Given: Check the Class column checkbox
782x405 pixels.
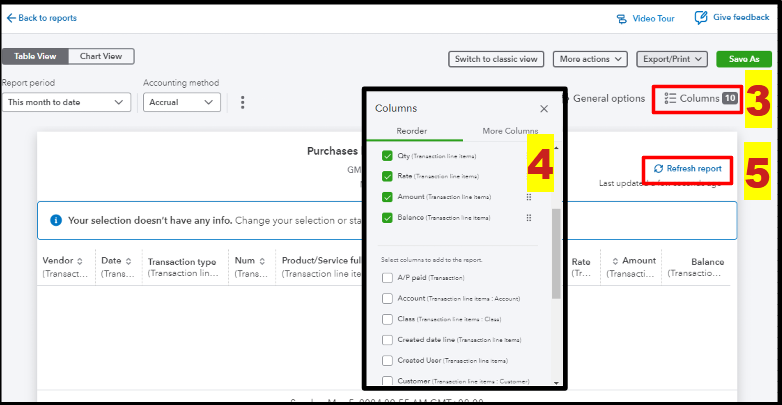Looking at the screenshot, I should [x=388, y=319].
